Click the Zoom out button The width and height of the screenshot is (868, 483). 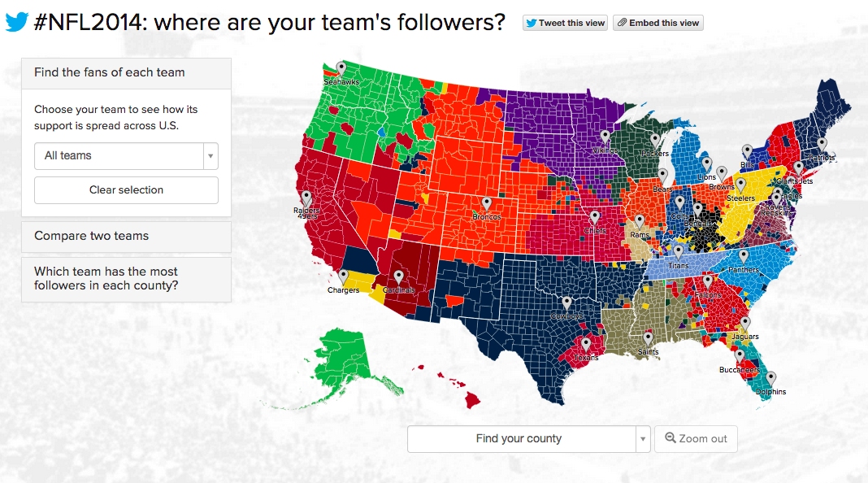click(x=696, y=439)
